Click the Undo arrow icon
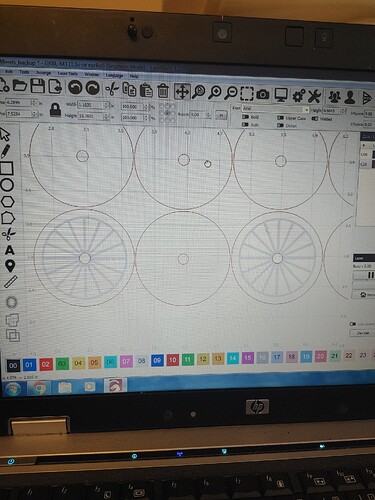The image size is (375, 500). point(75,88)
